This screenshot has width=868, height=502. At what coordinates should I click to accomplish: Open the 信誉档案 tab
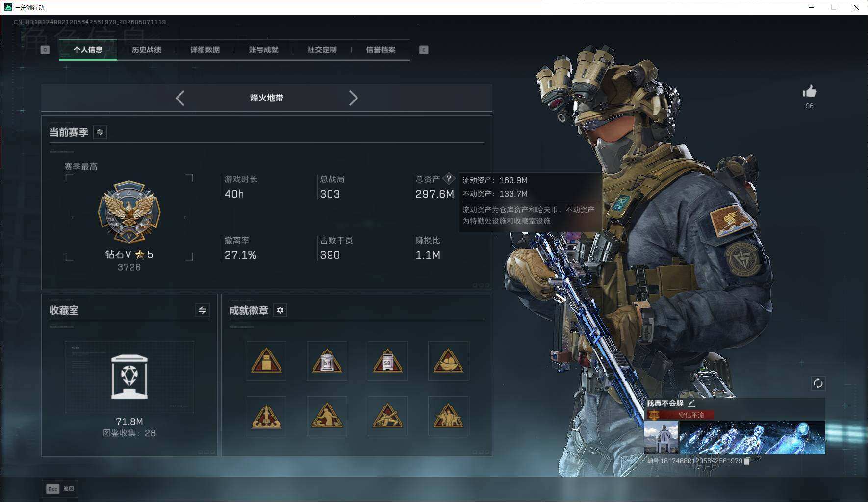point(381,50)
